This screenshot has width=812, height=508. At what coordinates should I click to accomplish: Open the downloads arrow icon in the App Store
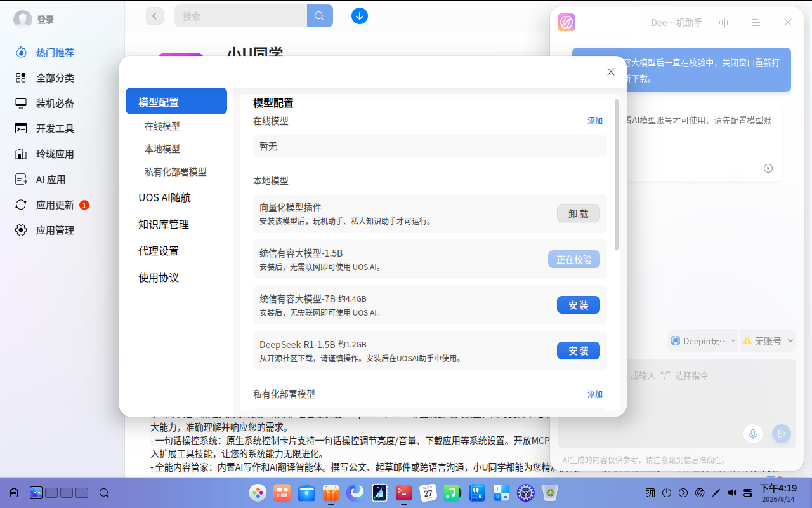[360, 16]
